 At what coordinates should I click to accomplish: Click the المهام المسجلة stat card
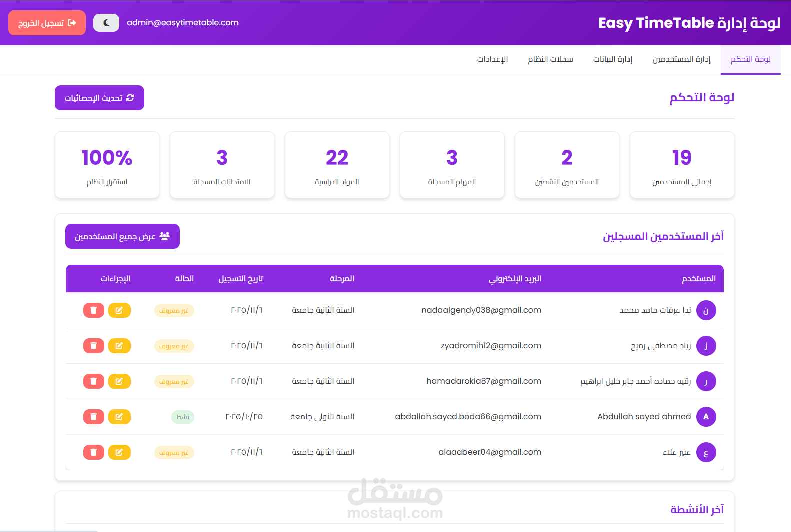tap(452, 165)
